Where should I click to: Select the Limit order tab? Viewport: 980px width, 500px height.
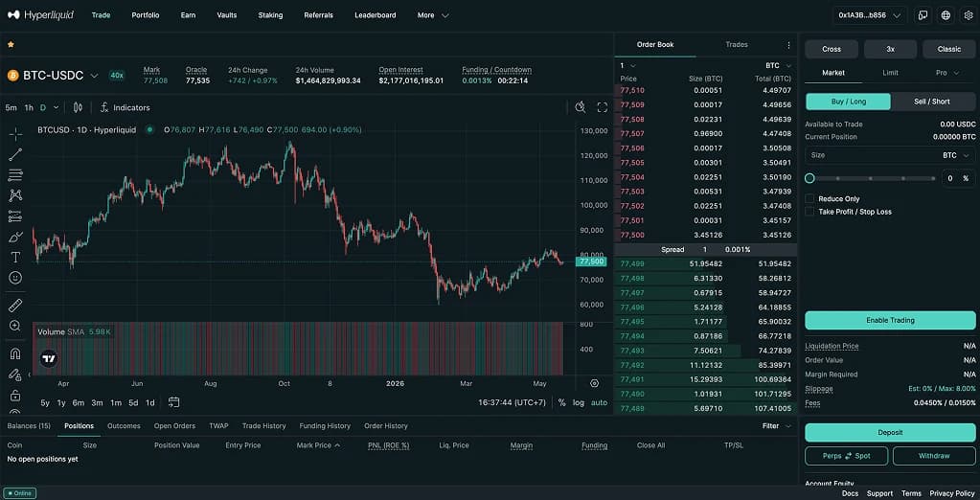pyautogui.click(x=891, y=73)
